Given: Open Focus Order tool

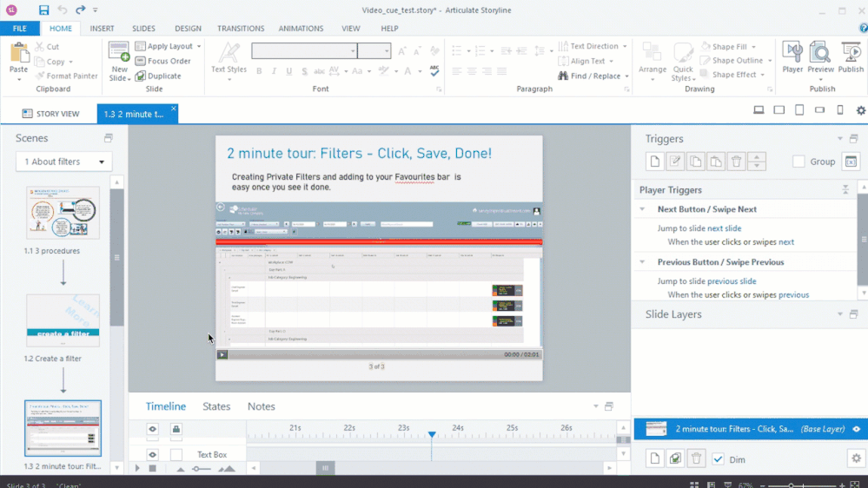Looking at the screenshot, I should (x=163, y=61).
